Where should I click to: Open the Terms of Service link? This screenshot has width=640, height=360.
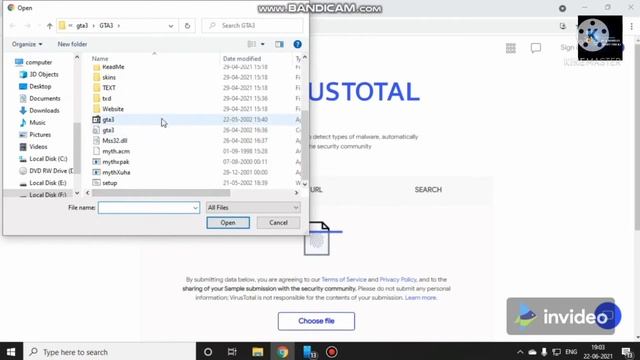[x=344, y=280]
